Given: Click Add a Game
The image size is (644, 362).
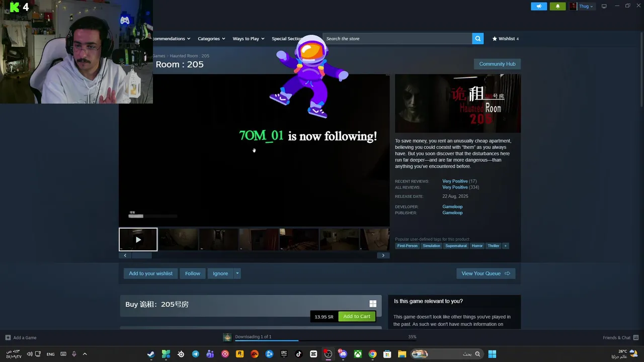Looking at the screenshot, I should tap(21, 337).
